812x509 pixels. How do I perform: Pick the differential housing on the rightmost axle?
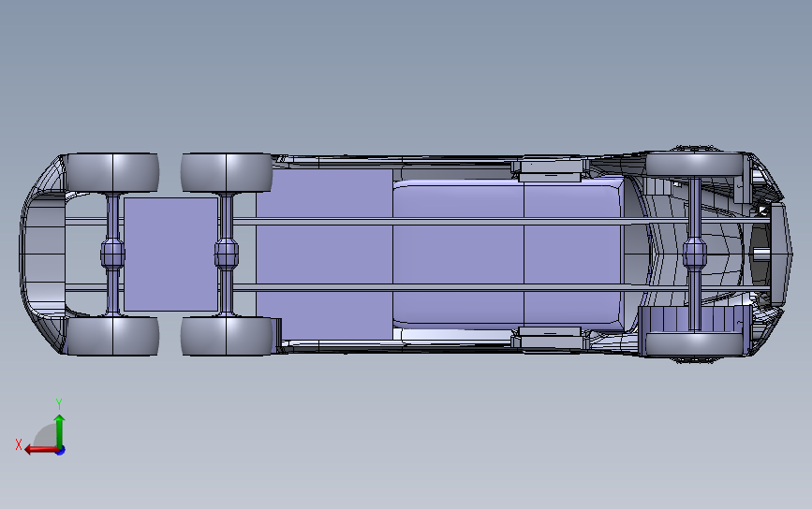[x=694, y=254]
